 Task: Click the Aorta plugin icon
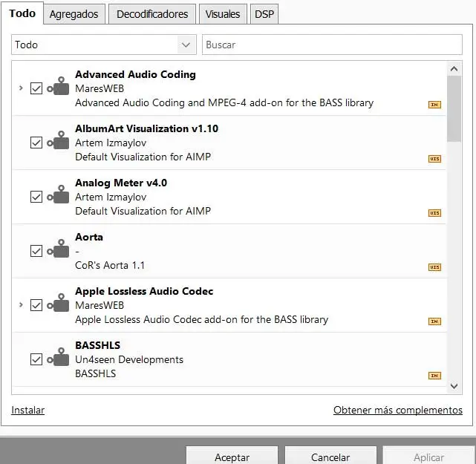click(x=58, y=249)
